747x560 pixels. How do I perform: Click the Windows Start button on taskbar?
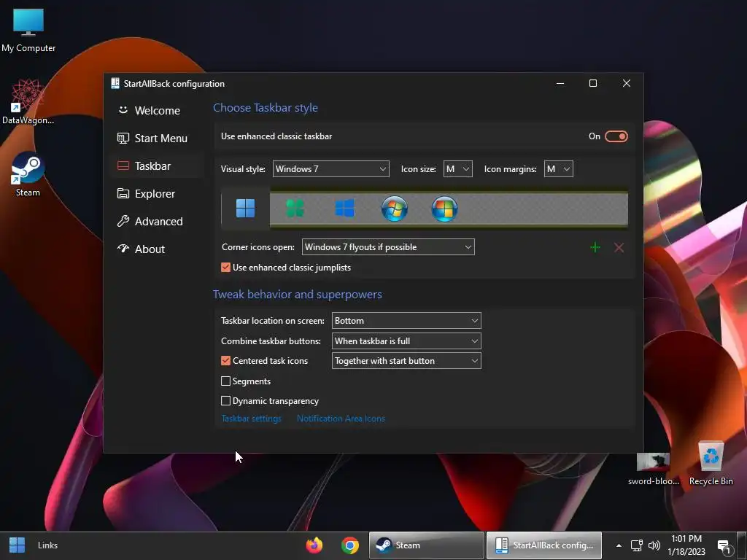(18, 545)
